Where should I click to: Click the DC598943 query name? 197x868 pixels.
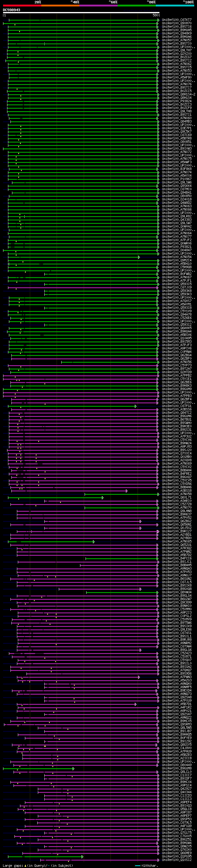coord(11,10)
